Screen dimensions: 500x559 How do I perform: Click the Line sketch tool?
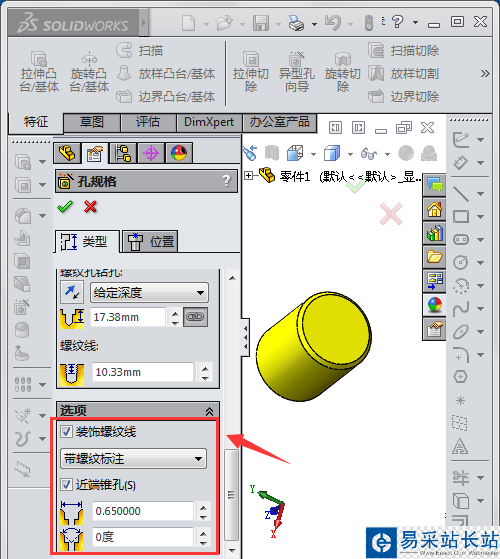461,194
